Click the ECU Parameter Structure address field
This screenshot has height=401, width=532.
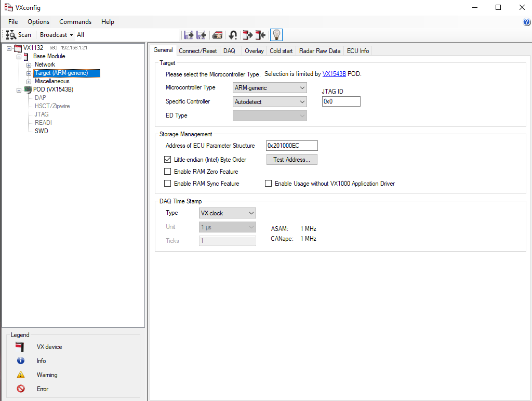coord(292,145)
